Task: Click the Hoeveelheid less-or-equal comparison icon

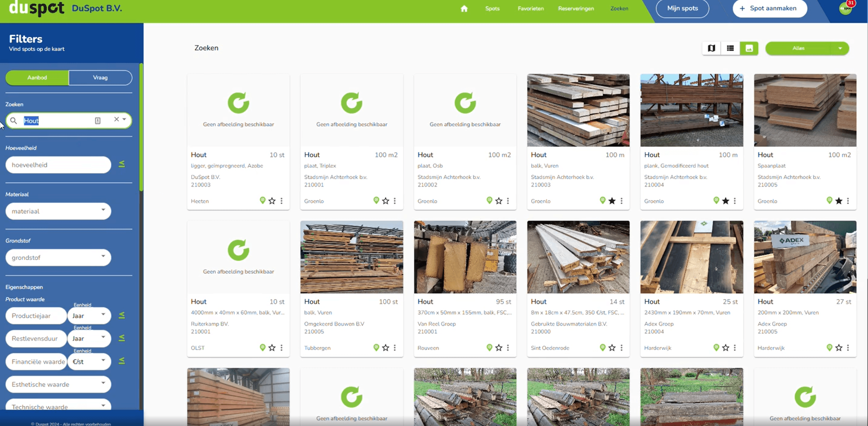Action: (x=122, y=164)
